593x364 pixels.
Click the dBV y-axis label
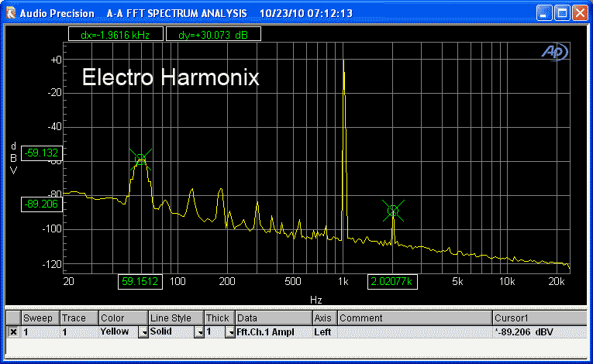click(14, 158)
